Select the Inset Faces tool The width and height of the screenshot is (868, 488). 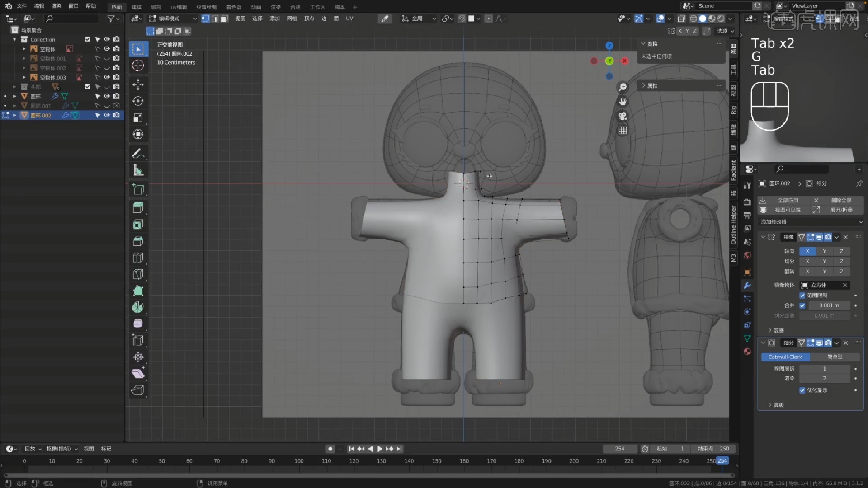138,225
